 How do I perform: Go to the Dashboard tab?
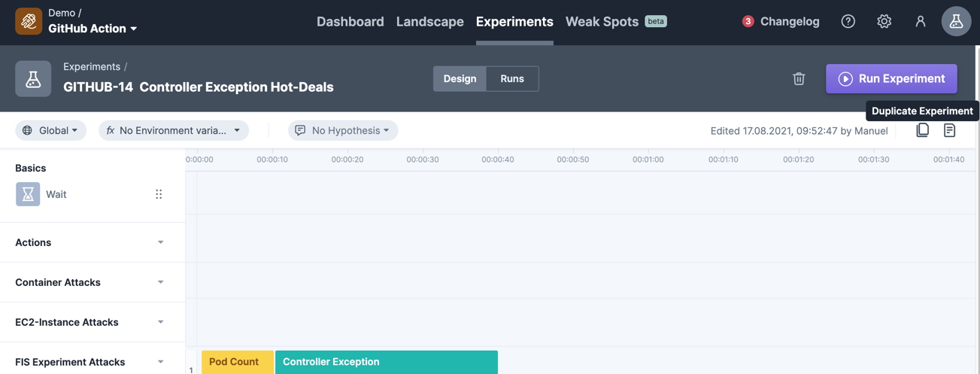(350, 21)
